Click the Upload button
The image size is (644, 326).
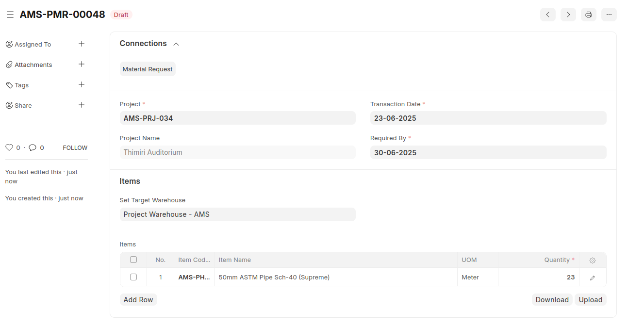pos(590,300)
